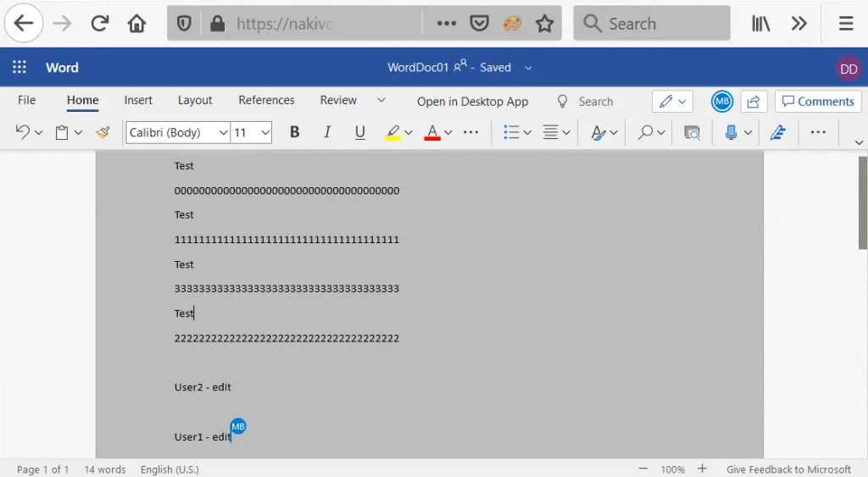Image resolution: width=868 pixels, height=477 pixels.
Task: Switch to the Insert tab
Action: point(138,100)
